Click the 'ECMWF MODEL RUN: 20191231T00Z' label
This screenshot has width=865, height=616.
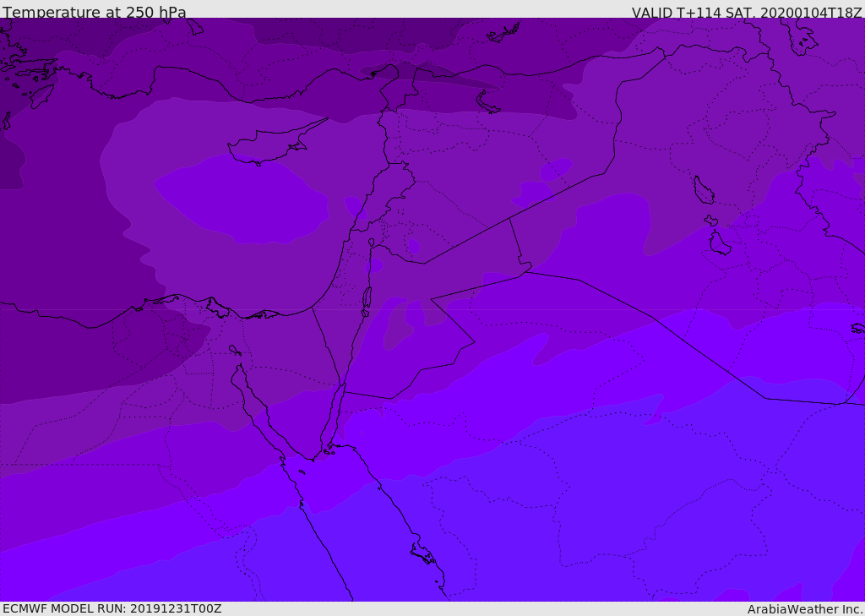(x=112, y=609)
